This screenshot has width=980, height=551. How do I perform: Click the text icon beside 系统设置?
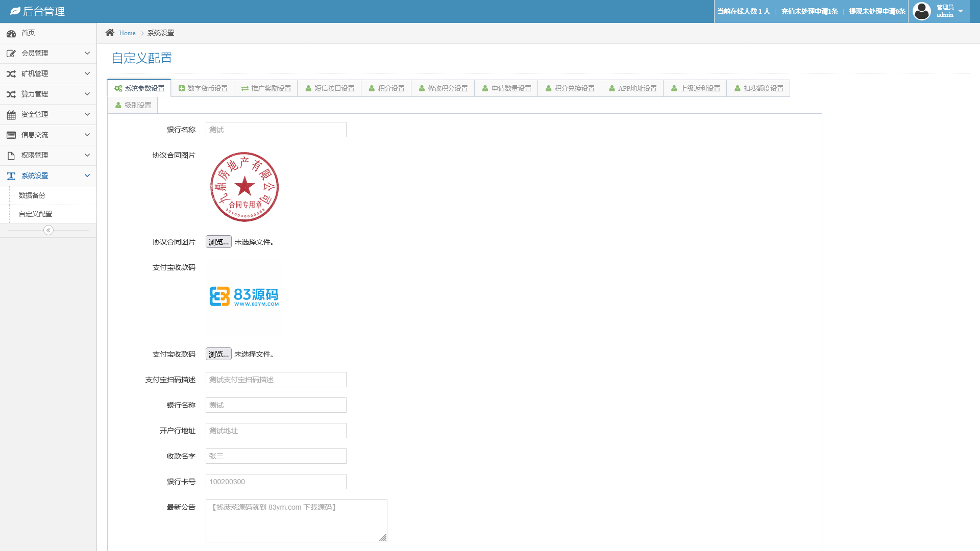click(x=11, y=176)
